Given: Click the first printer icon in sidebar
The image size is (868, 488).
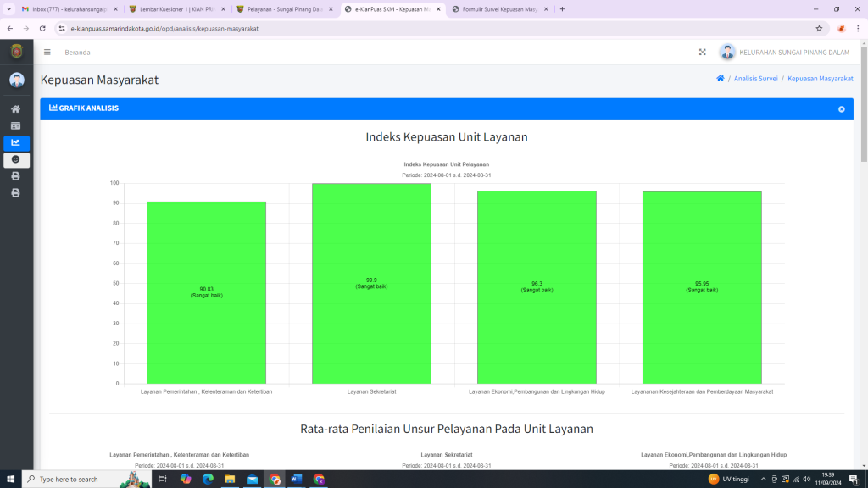Looking at the screenshot, I should (x=15, y=176).
